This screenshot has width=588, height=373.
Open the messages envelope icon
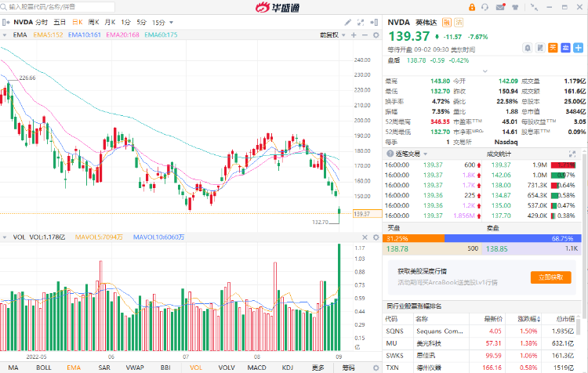click(x=500, y=7)
